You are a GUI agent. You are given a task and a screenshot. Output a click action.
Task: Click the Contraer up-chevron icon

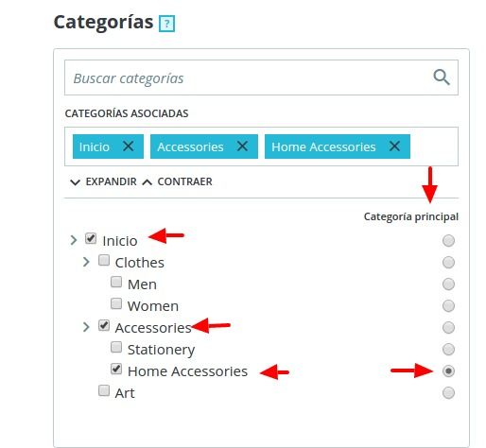(x=148, y=182)
